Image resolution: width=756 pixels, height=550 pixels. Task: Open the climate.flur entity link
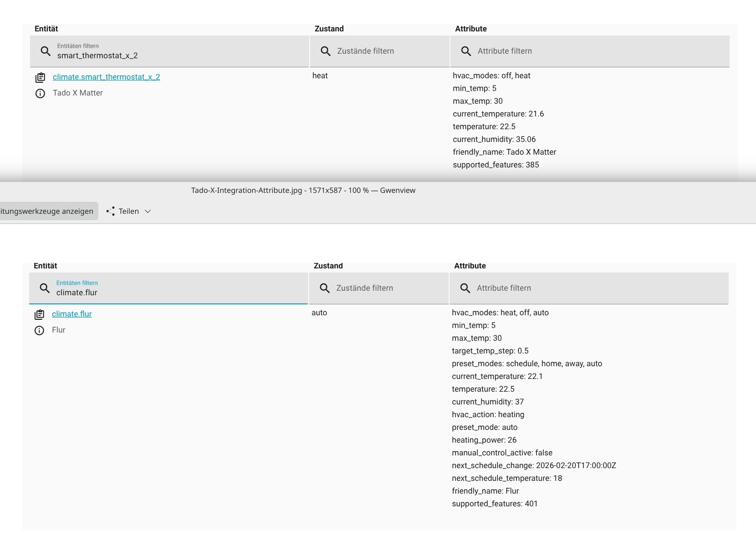(x=72, y=314)
